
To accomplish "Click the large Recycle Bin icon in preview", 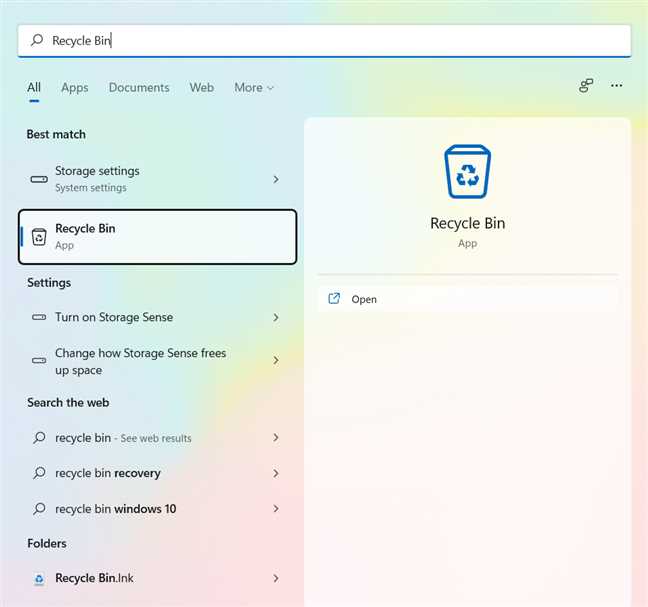I will tap(467, 171).
